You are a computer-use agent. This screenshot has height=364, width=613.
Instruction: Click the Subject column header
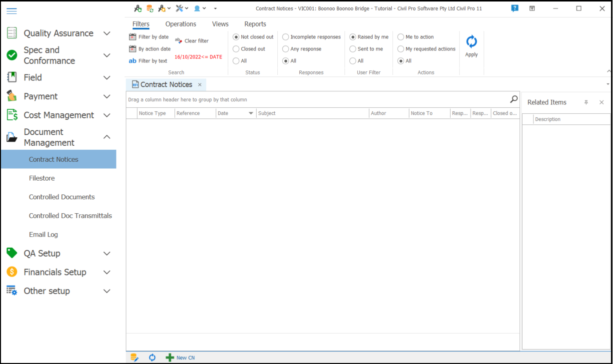click(x=313, y=113)
